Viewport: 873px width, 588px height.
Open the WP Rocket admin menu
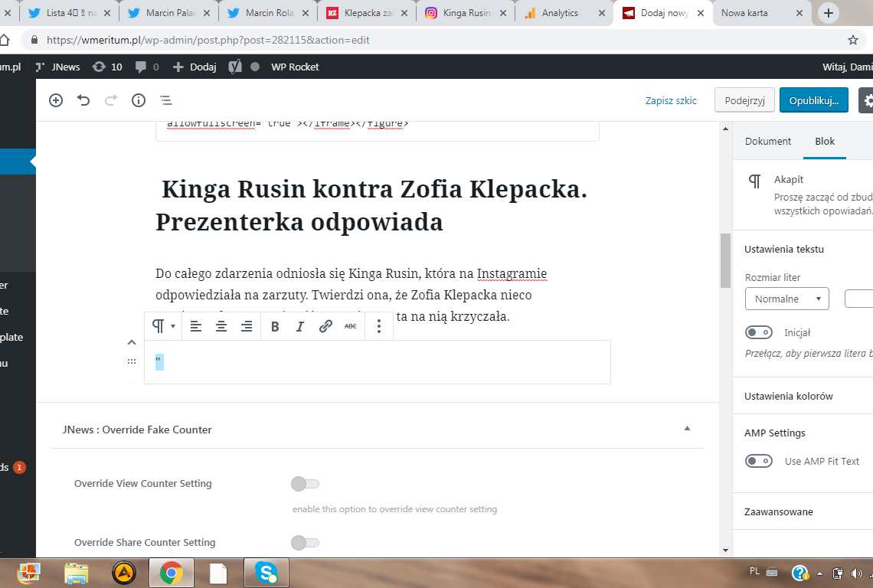coord(295,67)
